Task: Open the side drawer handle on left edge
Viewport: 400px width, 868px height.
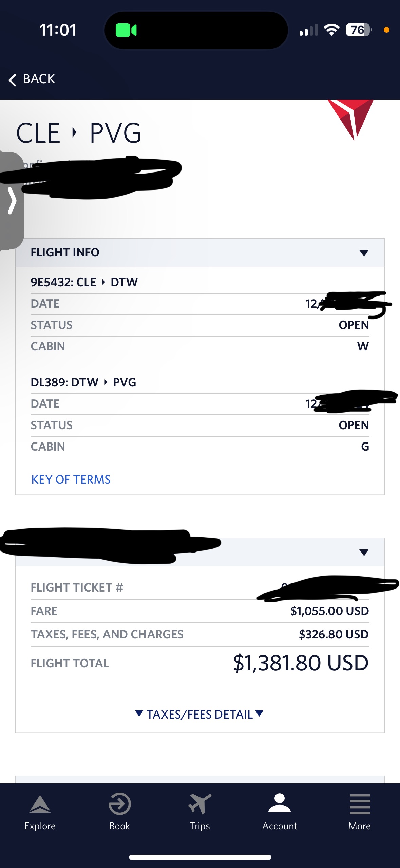Action: pyautogui.click(x=12, y=200)
